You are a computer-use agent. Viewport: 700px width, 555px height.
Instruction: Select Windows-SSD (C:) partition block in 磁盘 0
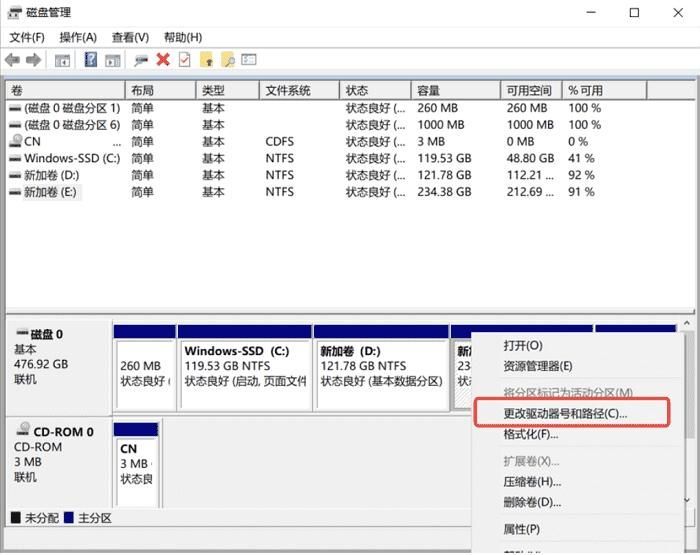tap(245, 367)
